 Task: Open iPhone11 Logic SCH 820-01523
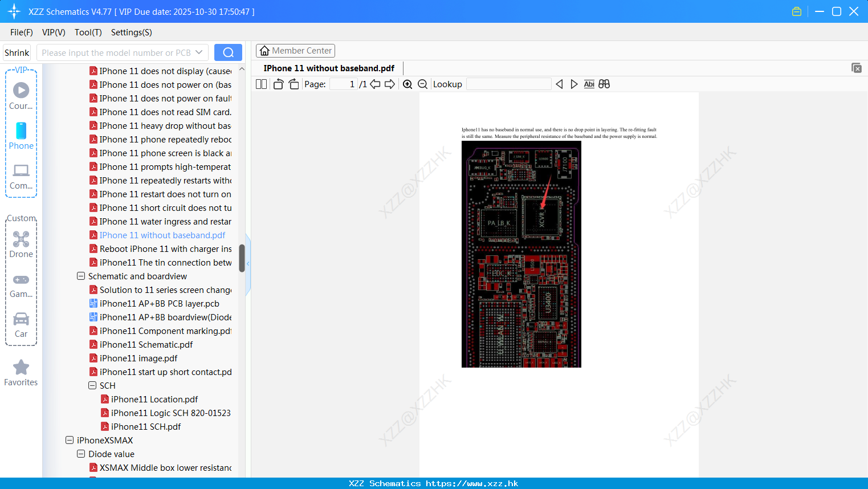166,413
